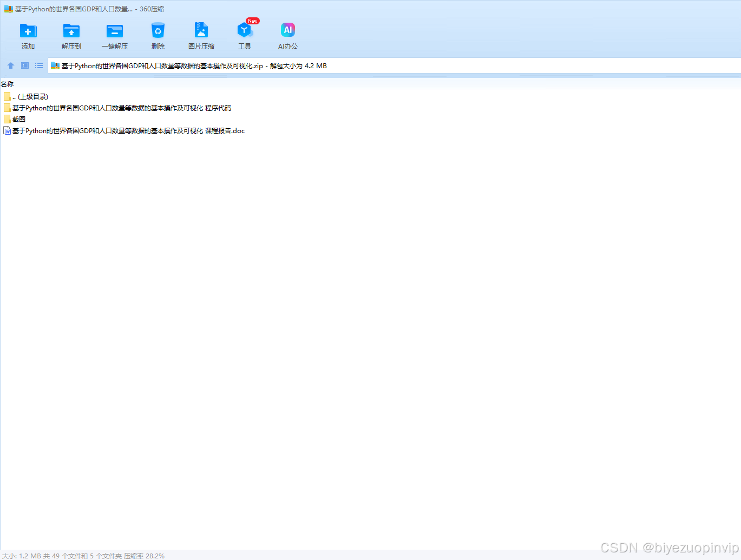Click the 一键解压 (One-click extract) icon
This screenshot has height=560, width=741.
click(x=115, y=36)
